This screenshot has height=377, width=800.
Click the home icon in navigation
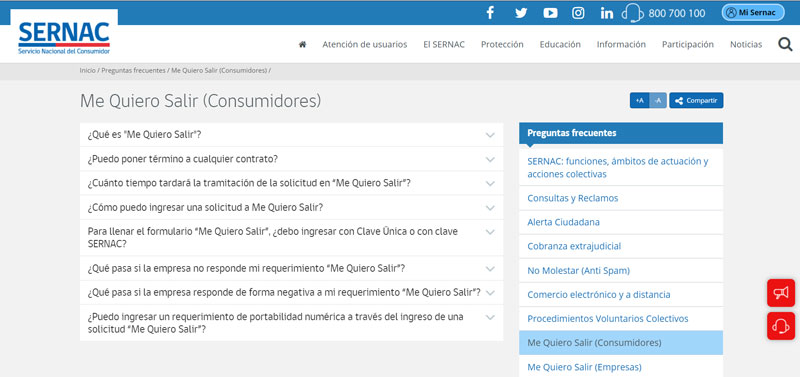click(x=303, y=44)
